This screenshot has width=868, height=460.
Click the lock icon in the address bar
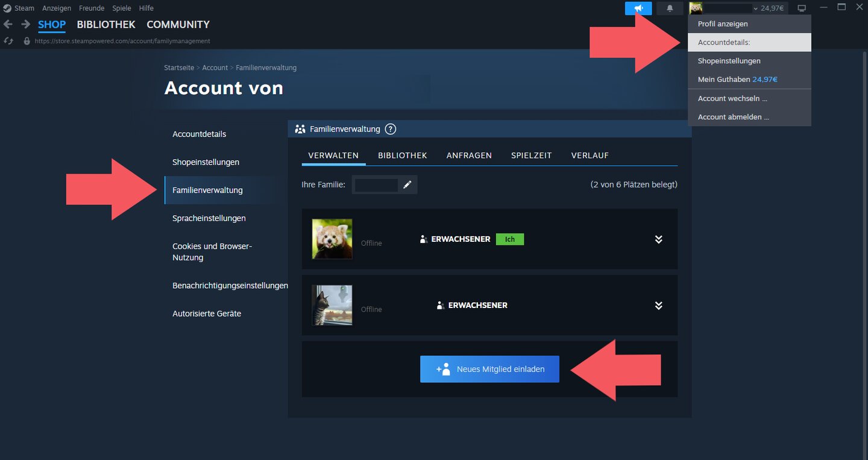tap(27, 40)
